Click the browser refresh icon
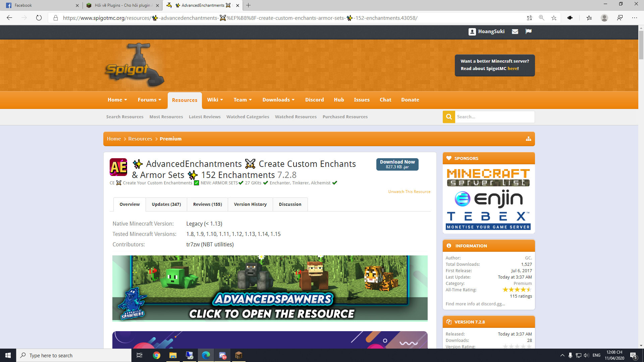This screenshot has width=644, height=362. (39, 18)
